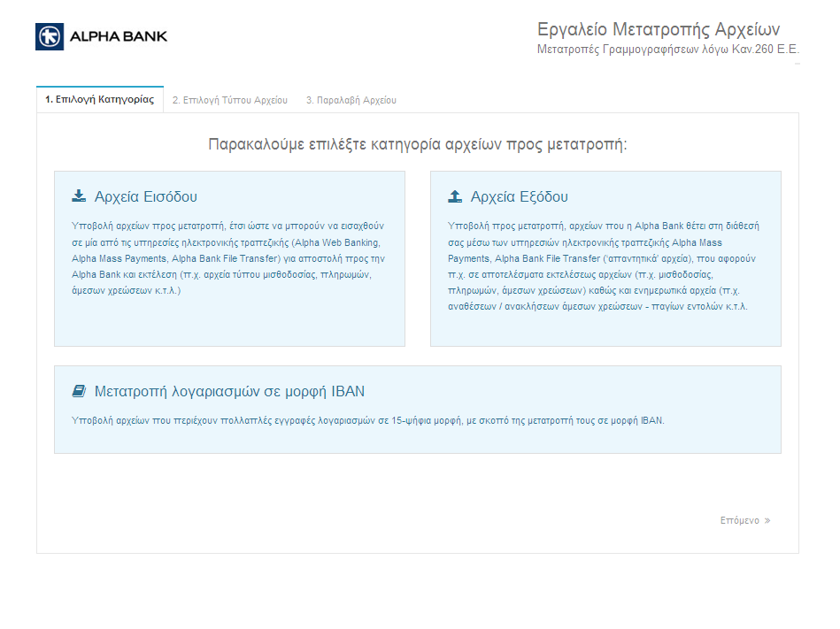Click the Alpha Bank logo emblem
The image size is (840, 629).
pos(50,36)
